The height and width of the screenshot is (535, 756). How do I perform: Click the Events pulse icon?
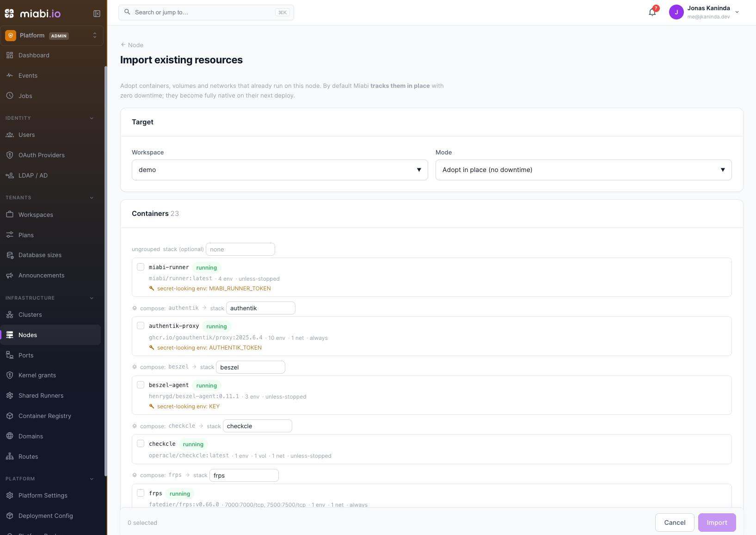click(10, 75)
